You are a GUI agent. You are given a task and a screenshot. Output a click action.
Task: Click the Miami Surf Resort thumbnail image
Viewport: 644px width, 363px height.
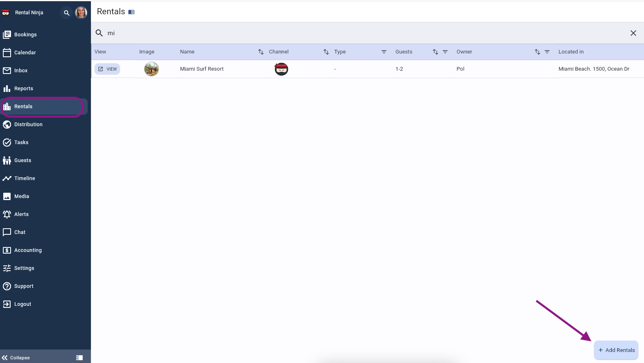[x=151, y=69]
